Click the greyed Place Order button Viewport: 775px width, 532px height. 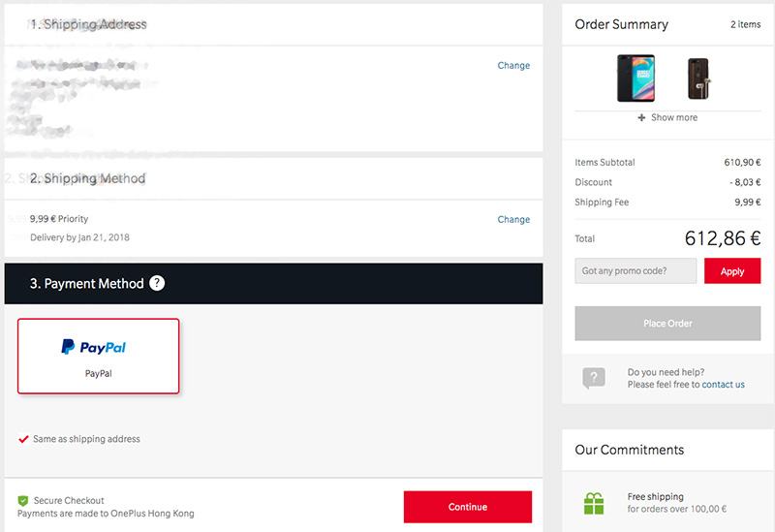667,324
